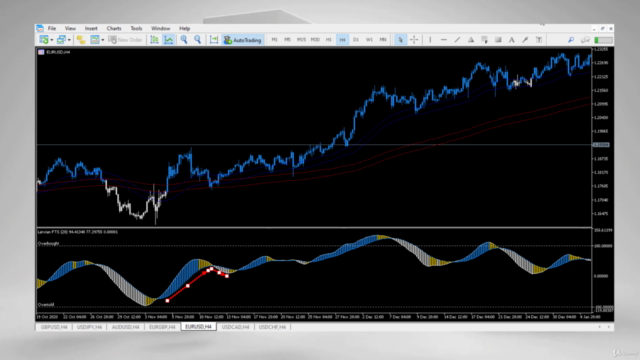Screen dimensions: 640x360
Task: Click the drawing tool right of triangle
Action: coord(484,40)
